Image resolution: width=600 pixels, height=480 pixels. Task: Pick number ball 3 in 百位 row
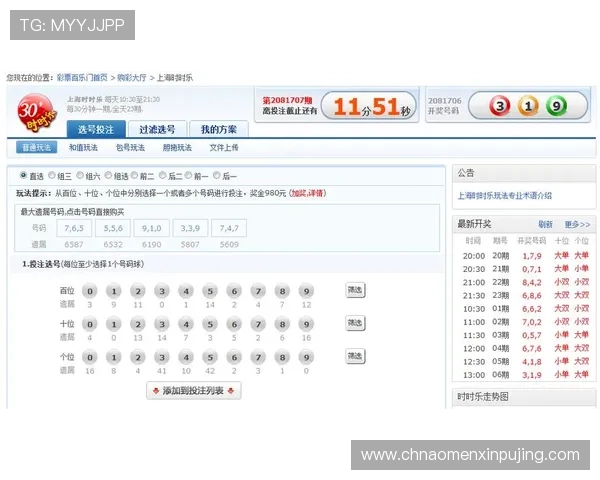(x=162, y=291)
